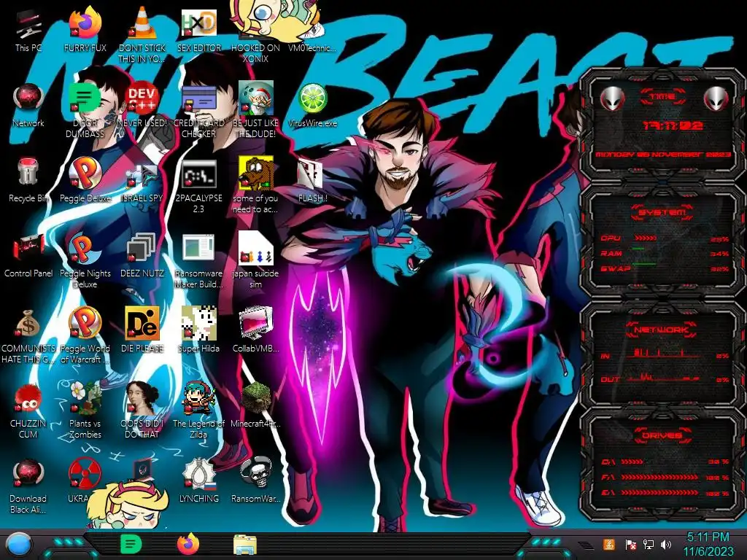Image resolution: width=747 pixels, height=560 pixels.
Task: Click the TIME header in the widget
Action: point(662,96)
